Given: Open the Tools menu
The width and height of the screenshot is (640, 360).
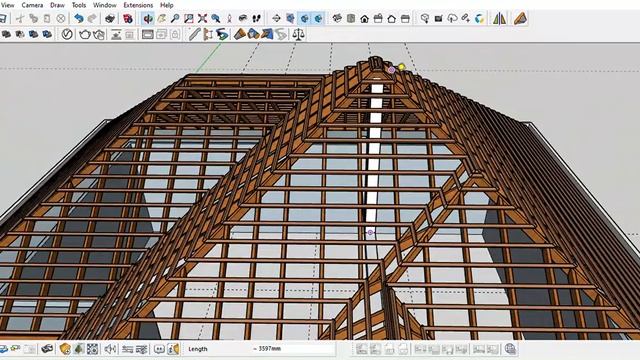Looking at the screenshot, I should (79, 5).
